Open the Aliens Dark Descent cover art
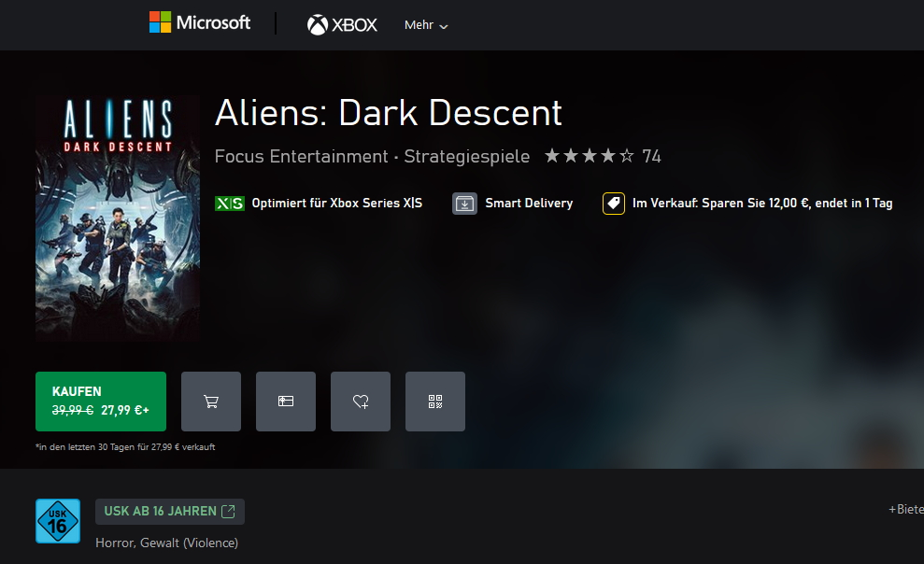 click(x=118, y=219)
